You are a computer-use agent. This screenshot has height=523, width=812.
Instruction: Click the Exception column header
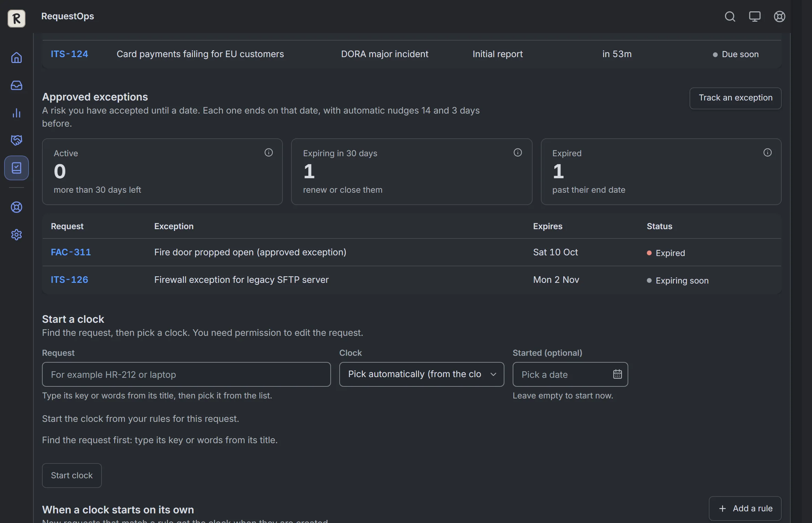tap(174, 226)
